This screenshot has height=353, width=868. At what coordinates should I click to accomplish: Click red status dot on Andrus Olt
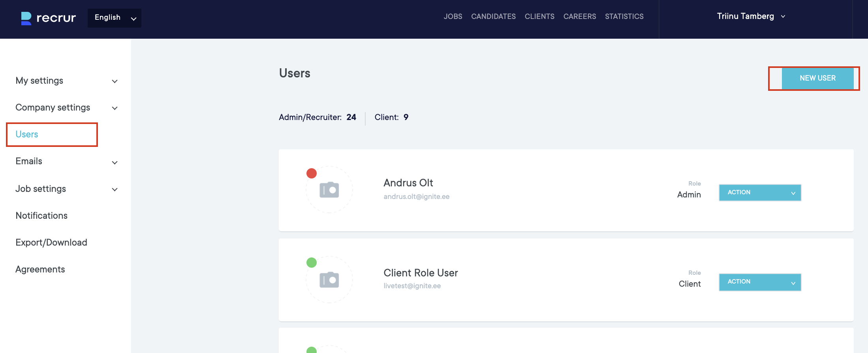point(312,173)
